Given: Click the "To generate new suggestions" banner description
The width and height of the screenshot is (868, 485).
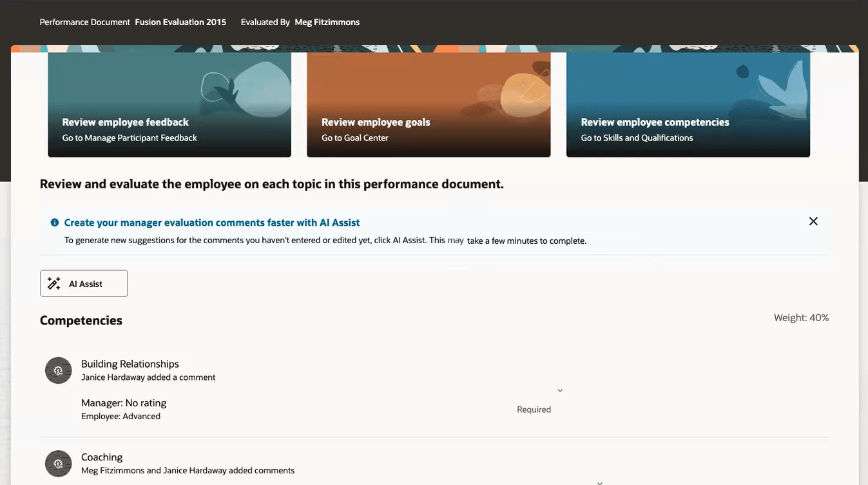Looking at the screenshot, I should coord(325,241).
